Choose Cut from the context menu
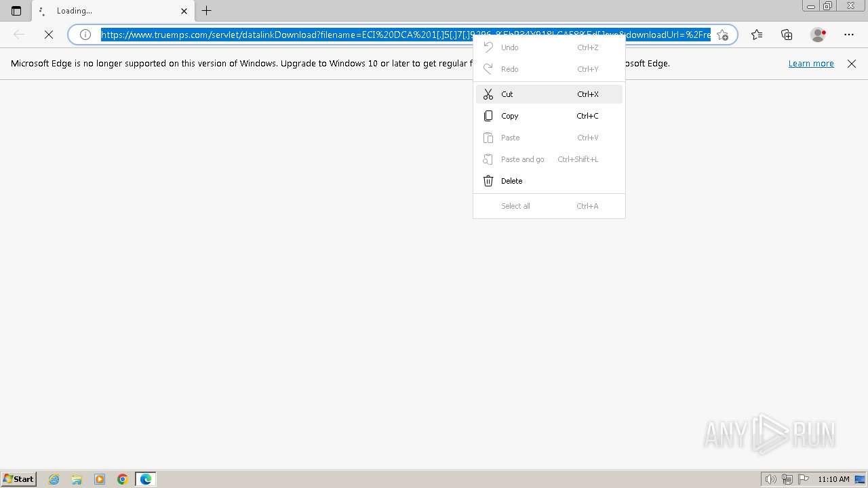The image size is (868, 488). point(549,94)
